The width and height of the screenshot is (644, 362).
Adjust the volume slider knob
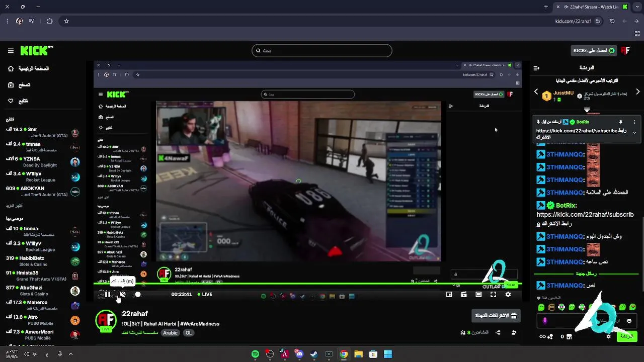point(137,295)
